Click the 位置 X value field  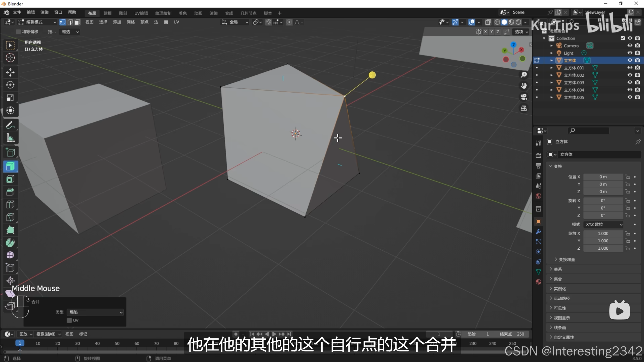[603, 177]
